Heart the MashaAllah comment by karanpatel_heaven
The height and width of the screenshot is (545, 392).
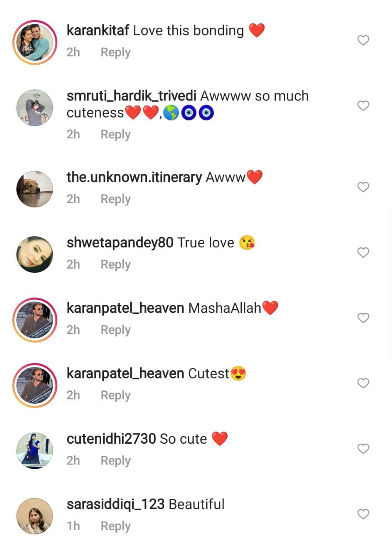(363, 318)
